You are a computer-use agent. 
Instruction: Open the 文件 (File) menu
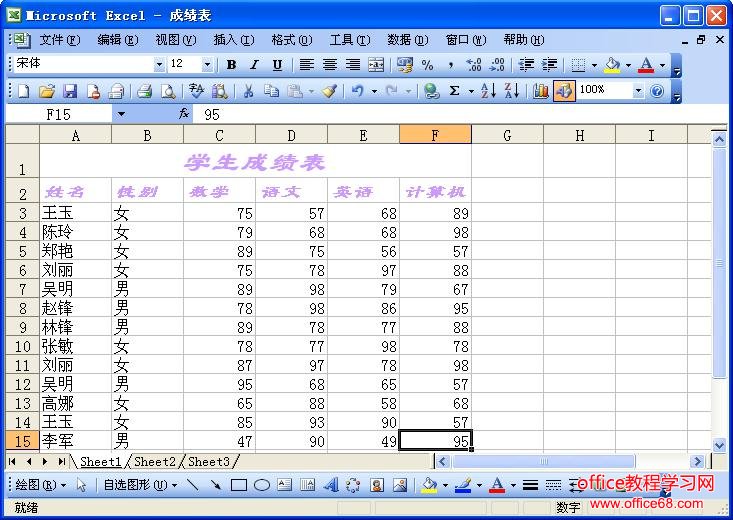[x=59, y=40]
